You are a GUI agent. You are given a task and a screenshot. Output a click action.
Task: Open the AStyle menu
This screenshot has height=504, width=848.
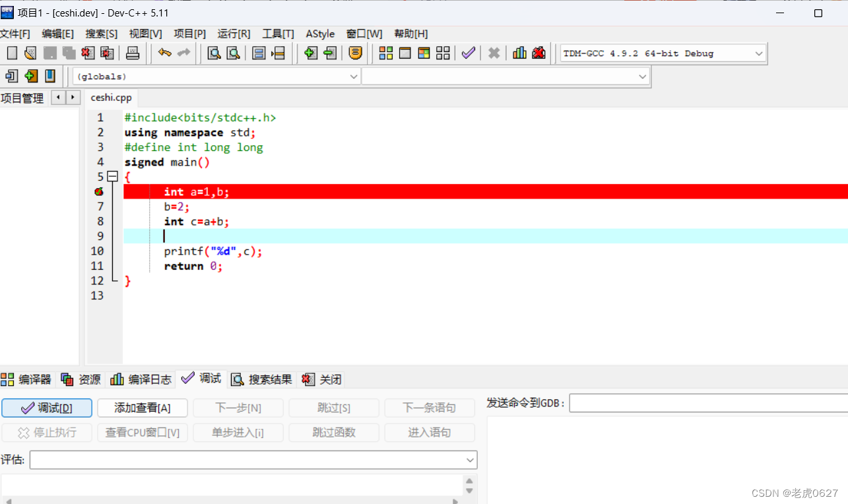(x=320, y=34)
